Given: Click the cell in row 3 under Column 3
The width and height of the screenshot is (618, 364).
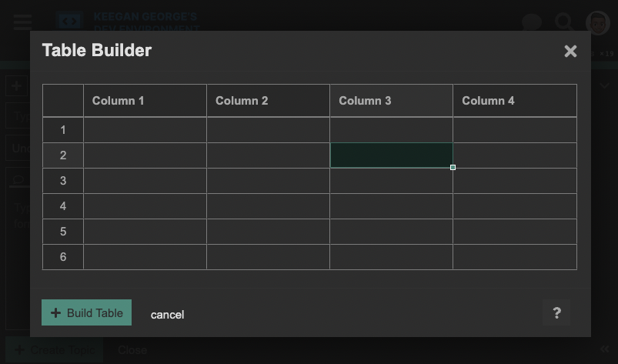Looking at the screenshot, I should coord(392,181).
